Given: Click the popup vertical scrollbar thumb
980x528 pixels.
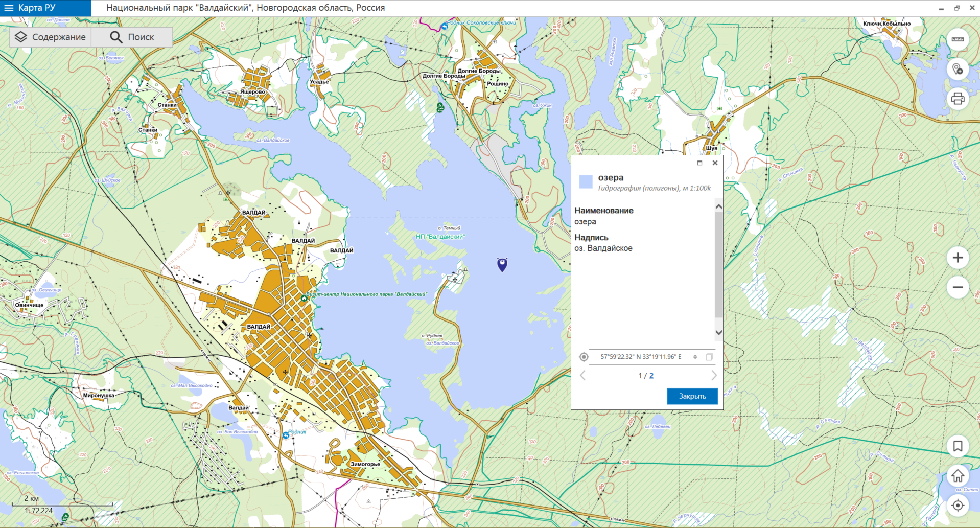Looking at the screenshot, I should point(718,266).
